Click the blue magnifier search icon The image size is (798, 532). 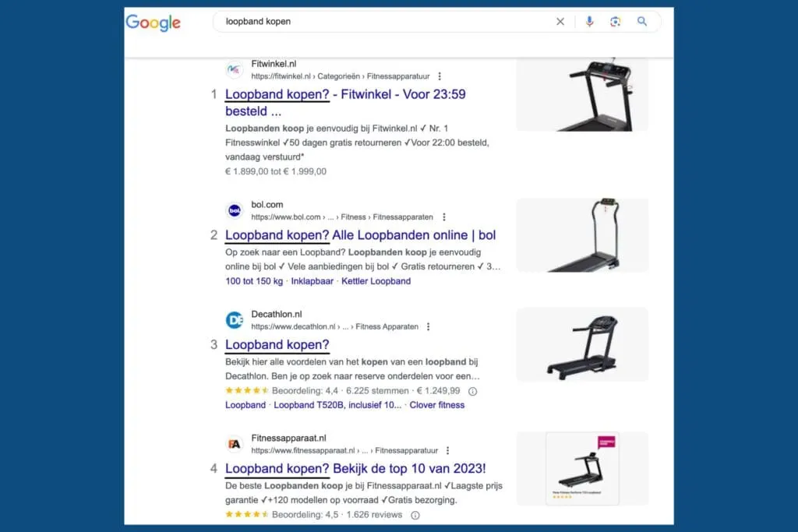tap(642, 21)
